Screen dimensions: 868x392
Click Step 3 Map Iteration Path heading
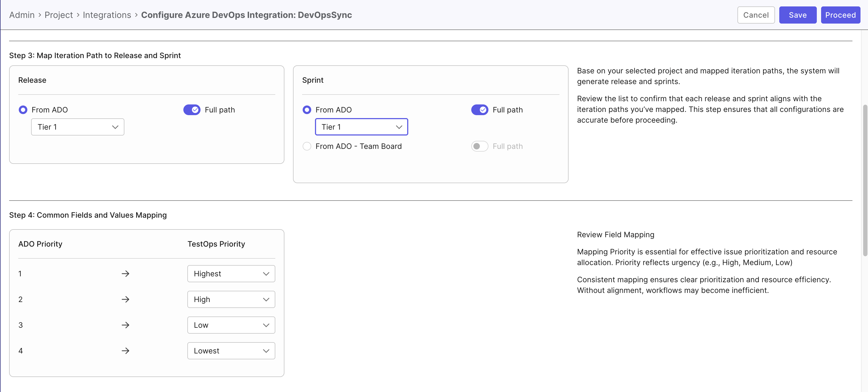(x=95, y=55)
